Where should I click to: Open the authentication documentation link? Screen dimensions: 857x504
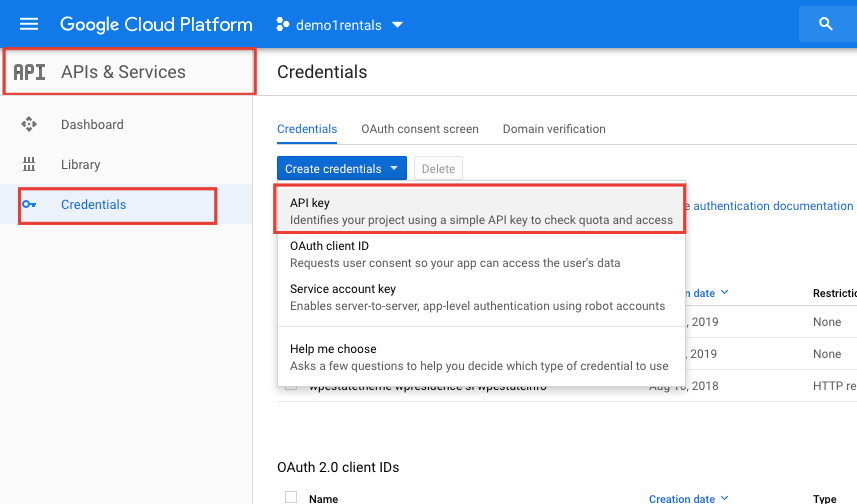773,206
